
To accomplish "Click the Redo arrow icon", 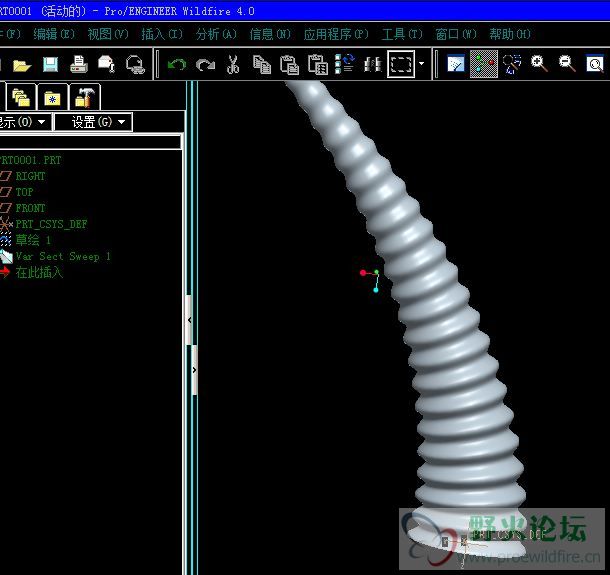I will pyautogui.click(x=205, y=65).
